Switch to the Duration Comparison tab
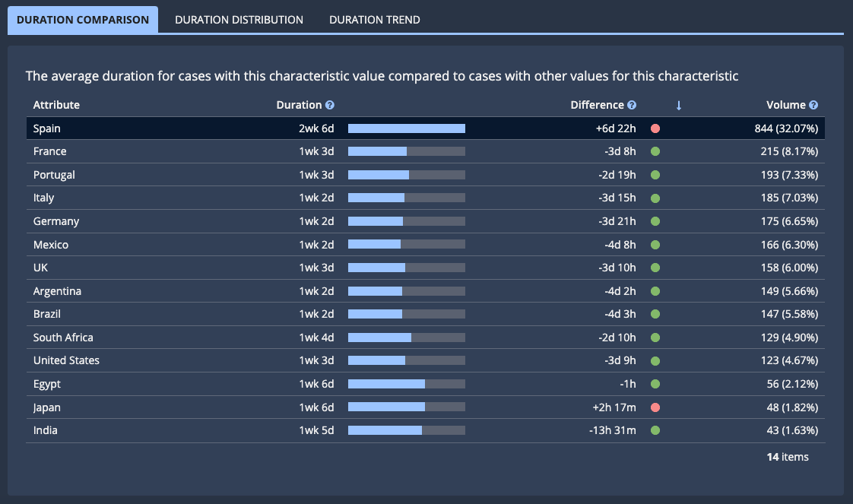Viewport: 853px width, 504px height. click(x=83, y=20)
